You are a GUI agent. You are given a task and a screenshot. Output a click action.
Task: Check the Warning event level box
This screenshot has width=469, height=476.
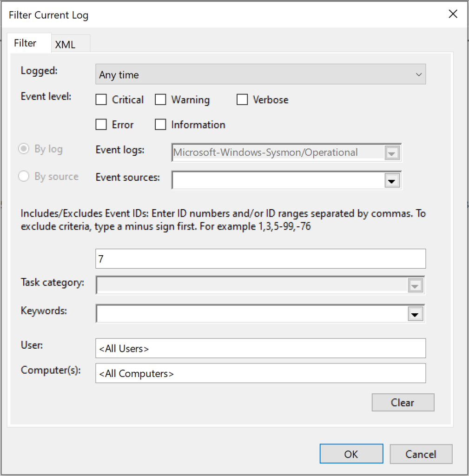(160, 100)
